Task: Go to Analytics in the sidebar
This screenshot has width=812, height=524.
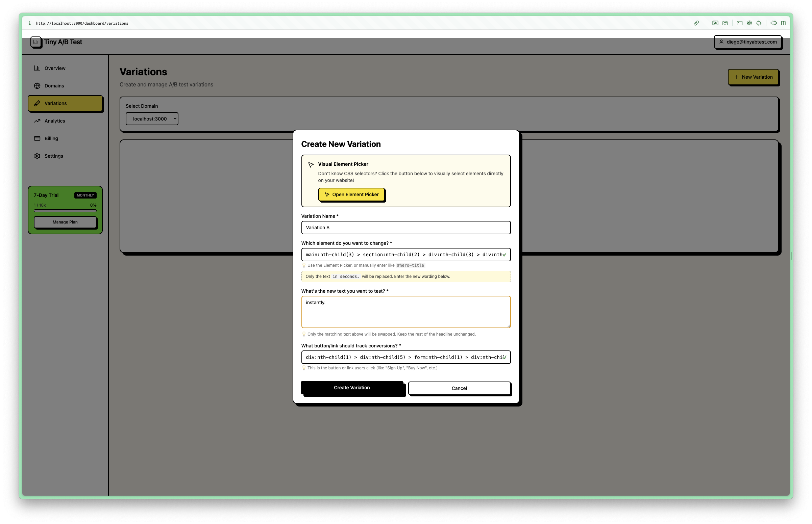Action: click(x=54, y=121)
